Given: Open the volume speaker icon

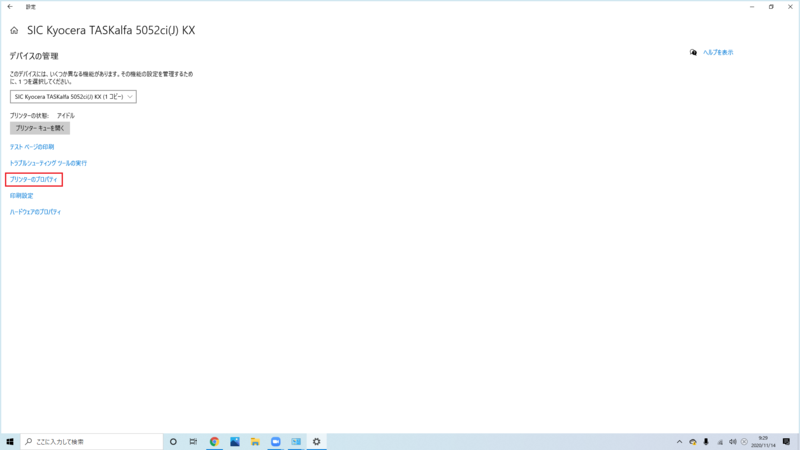Looking at the screenshot, I should point(733,442).
